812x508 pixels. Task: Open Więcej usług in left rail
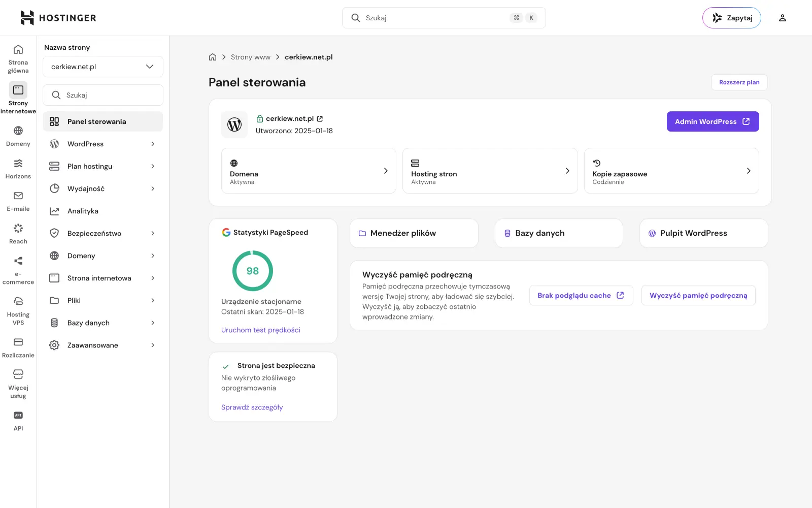click(18, 384)
